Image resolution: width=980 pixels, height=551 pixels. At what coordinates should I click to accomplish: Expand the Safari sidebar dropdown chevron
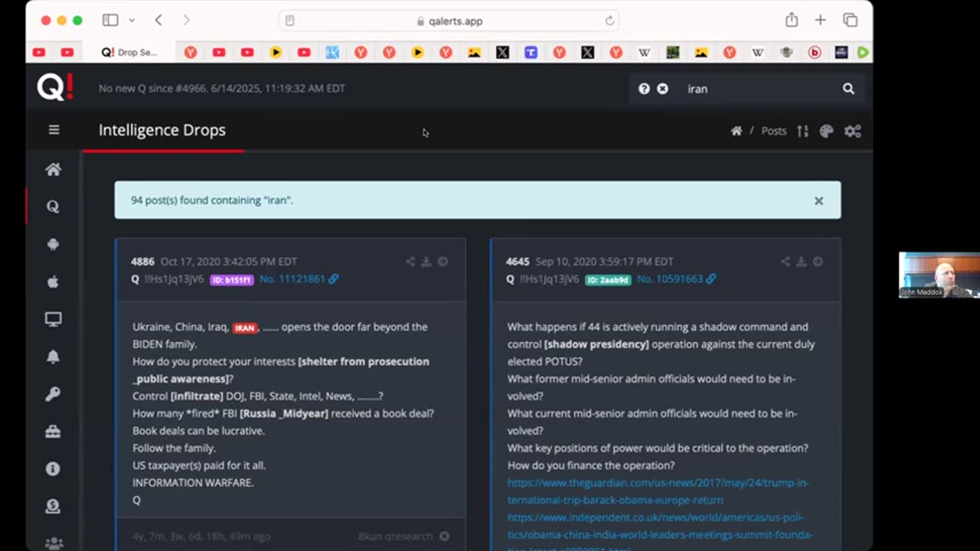132,21
